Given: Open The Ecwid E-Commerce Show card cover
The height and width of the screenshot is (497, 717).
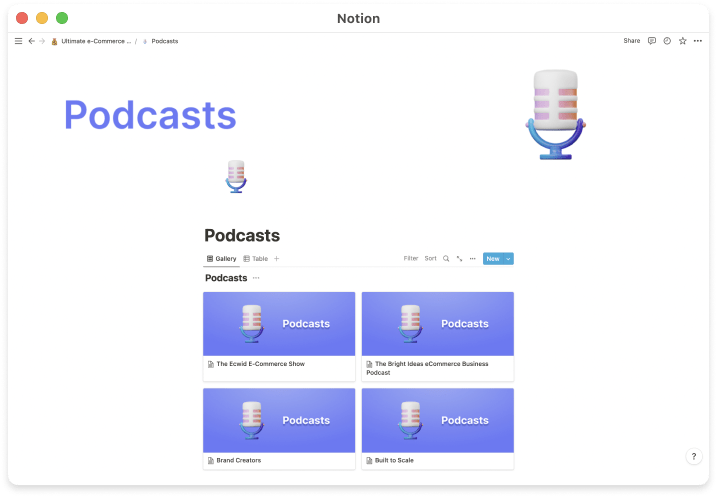Looking at the screenshot, I should (x=279, y=324).
